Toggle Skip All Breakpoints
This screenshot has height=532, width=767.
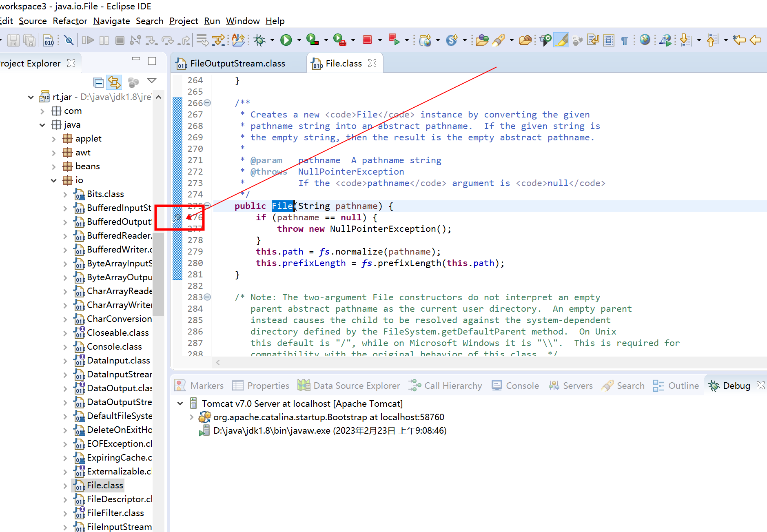click(69, 40)
